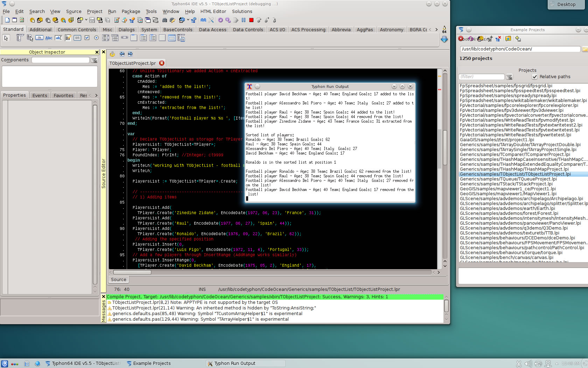Click the editor horizontal scrollbar thumb
This screenshot has width=588, height=368.
(x=132, y=272)
